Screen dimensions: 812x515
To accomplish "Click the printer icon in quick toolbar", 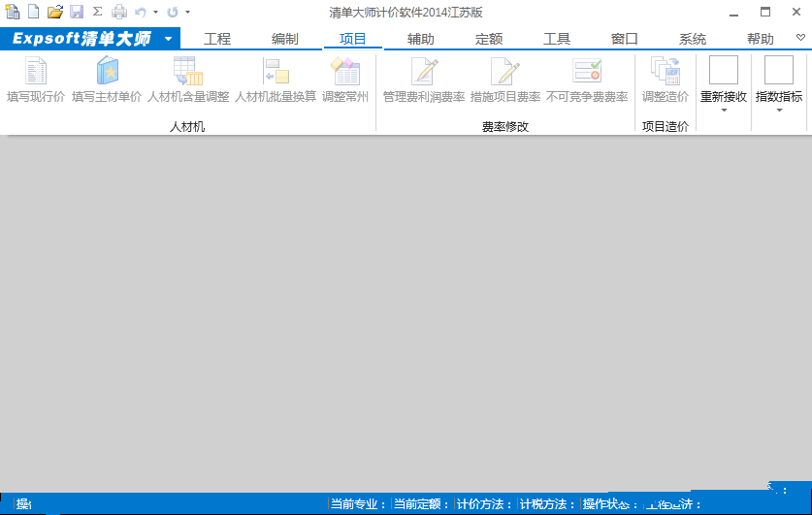I will pos(119,12).
